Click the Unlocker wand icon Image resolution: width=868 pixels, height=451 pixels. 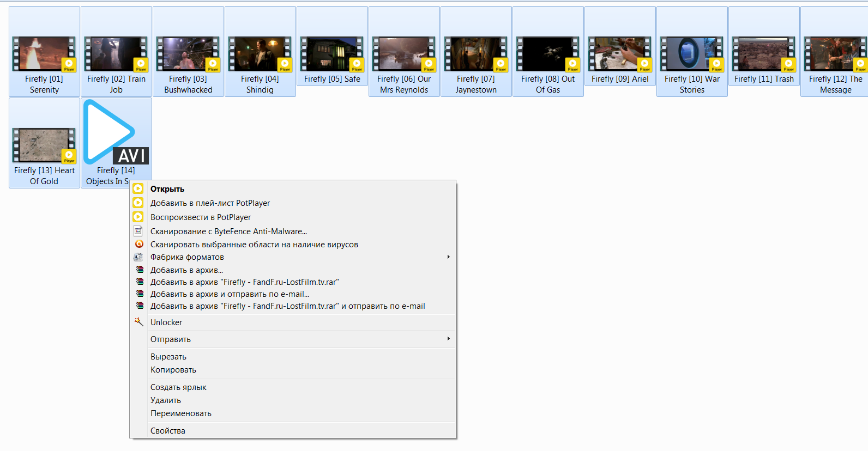[139, 322]
